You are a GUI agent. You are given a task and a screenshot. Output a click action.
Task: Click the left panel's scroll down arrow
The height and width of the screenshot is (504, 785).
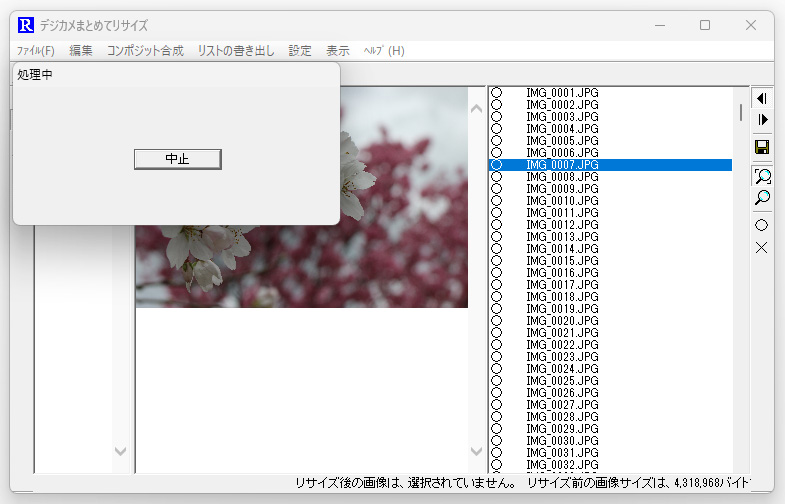[120, 451]
